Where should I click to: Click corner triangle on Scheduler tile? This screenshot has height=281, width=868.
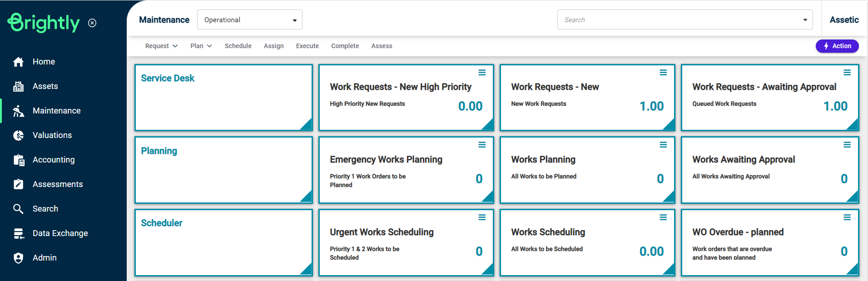click(x=308, y=271)
